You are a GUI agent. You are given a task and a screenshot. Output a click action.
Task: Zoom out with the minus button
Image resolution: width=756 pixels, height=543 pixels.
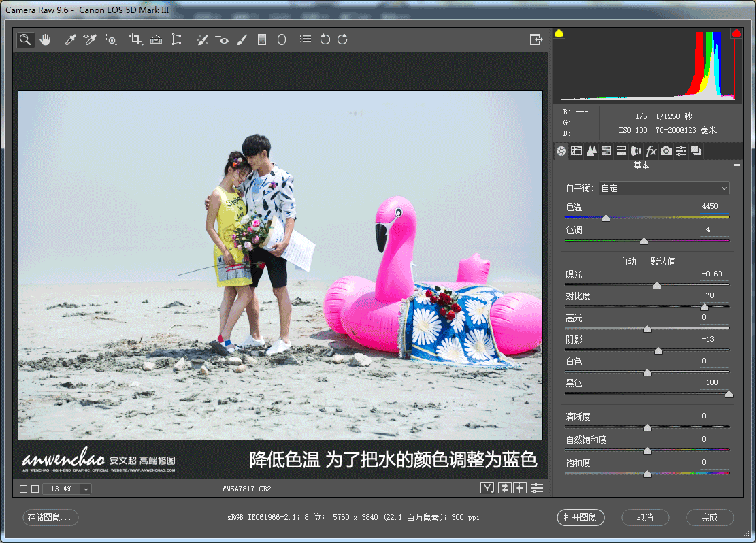23,489
